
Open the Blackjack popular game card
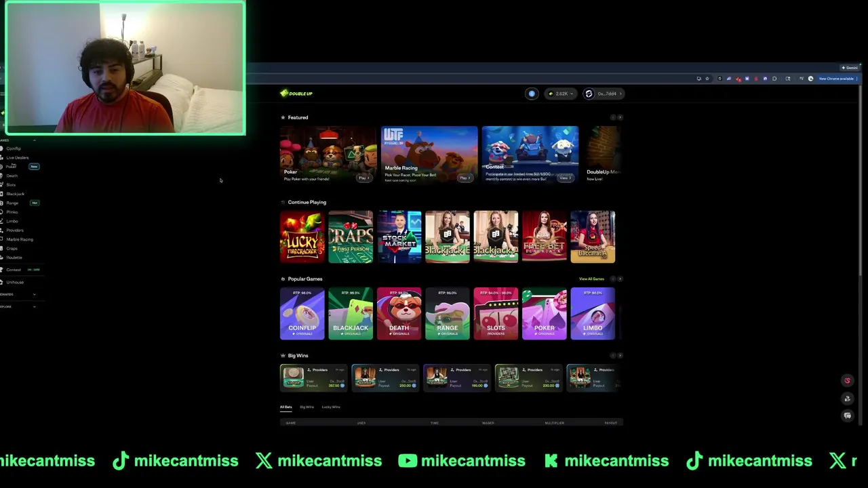coord(351,313)
